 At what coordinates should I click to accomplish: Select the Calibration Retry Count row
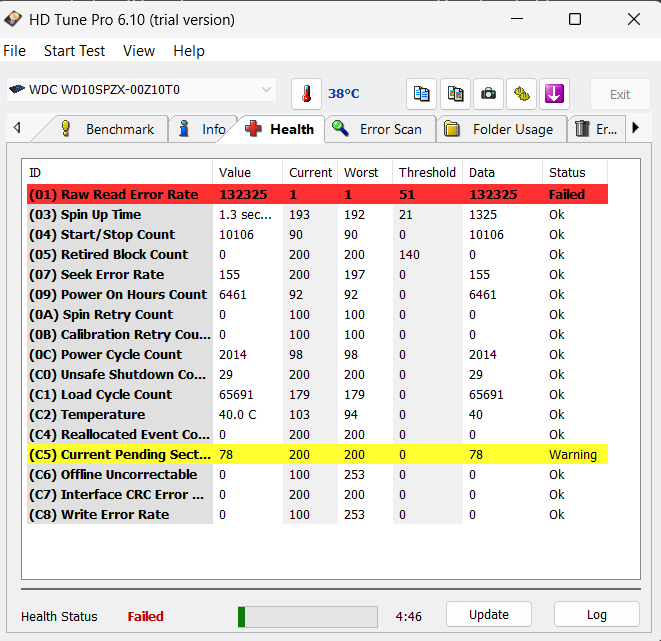coord(317,335)
